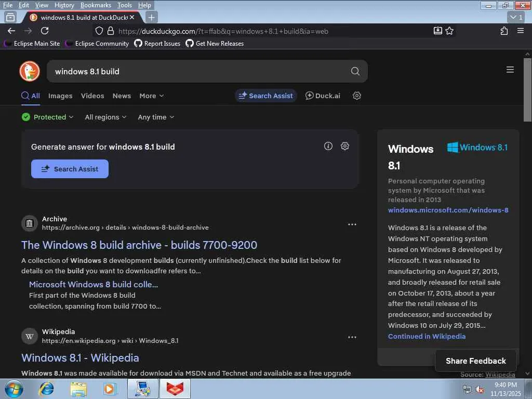Open Windows Explorer folder on taskbar

click(x=78, y=389)
